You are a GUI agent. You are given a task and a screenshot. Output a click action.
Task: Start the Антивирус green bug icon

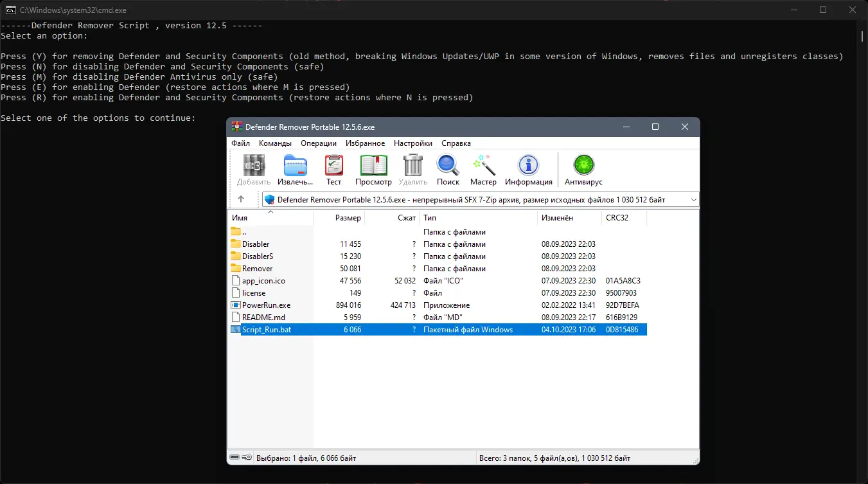pos(584,170)
